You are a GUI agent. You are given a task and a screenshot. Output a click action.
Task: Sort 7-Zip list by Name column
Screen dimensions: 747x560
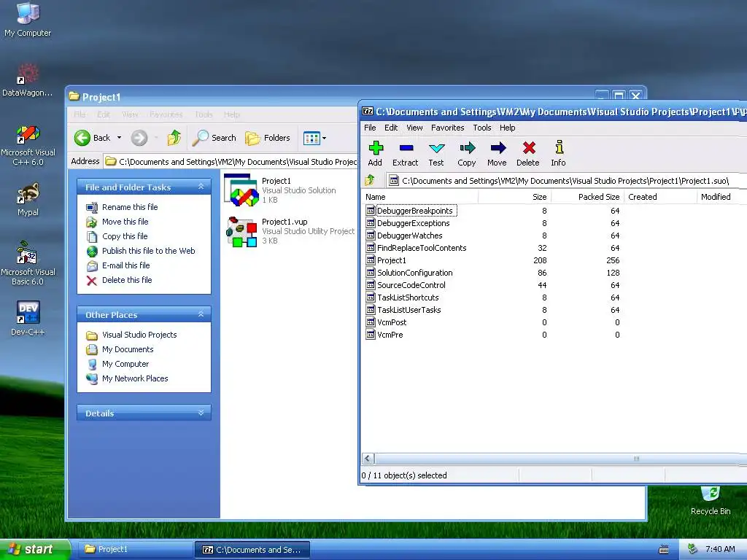click(419, 197)
